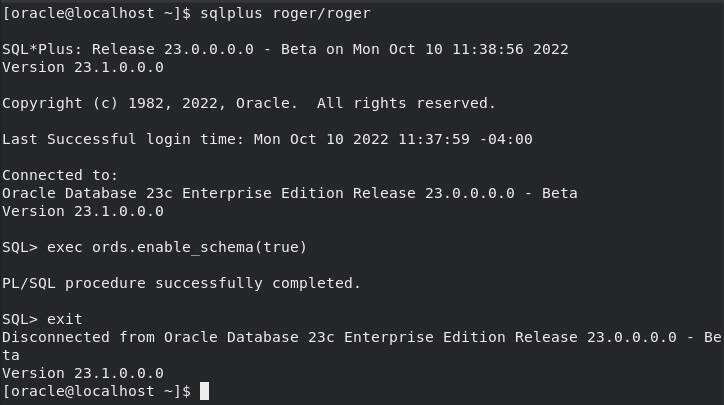Click the first "[oracle@localhost ~]$" prompt at top
724x405 pixels.
(95, 11)
